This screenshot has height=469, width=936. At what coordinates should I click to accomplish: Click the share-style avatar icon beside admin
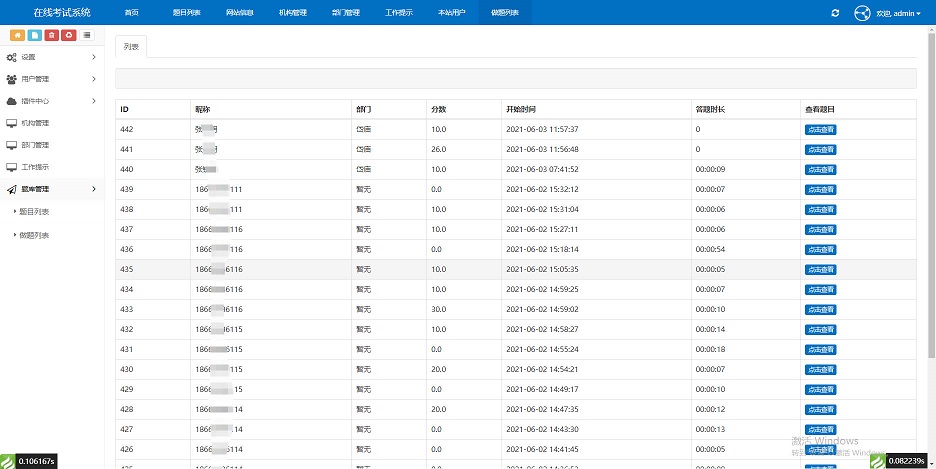click(x=862, y=13)
